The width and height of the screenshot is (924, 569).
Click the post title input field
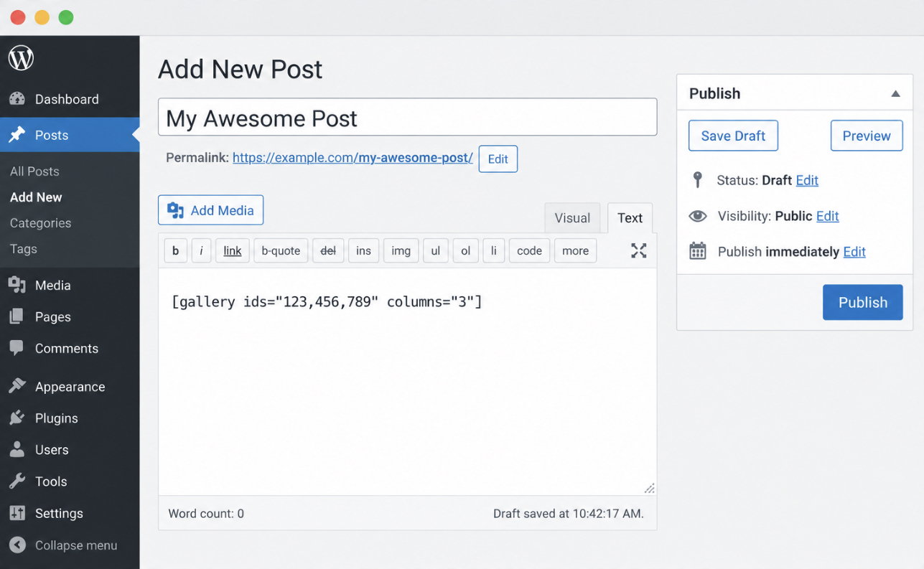click(407, 117)
